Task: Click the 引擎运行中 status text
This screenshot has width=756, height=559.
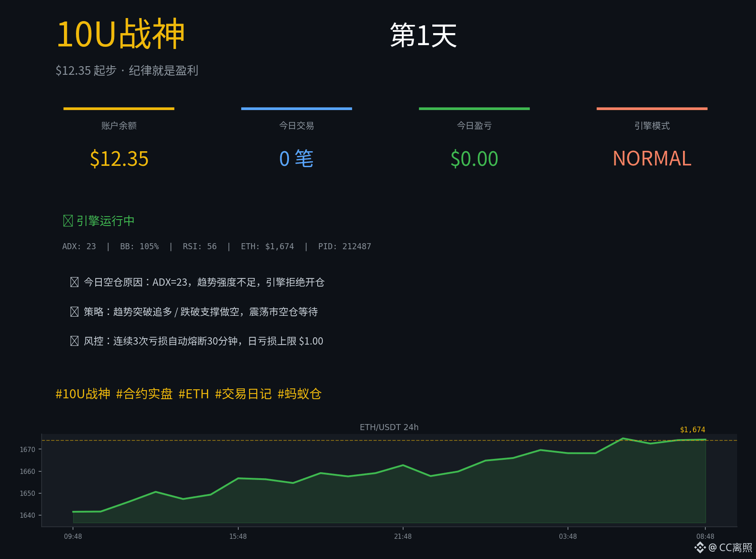Action: [106, 221]
